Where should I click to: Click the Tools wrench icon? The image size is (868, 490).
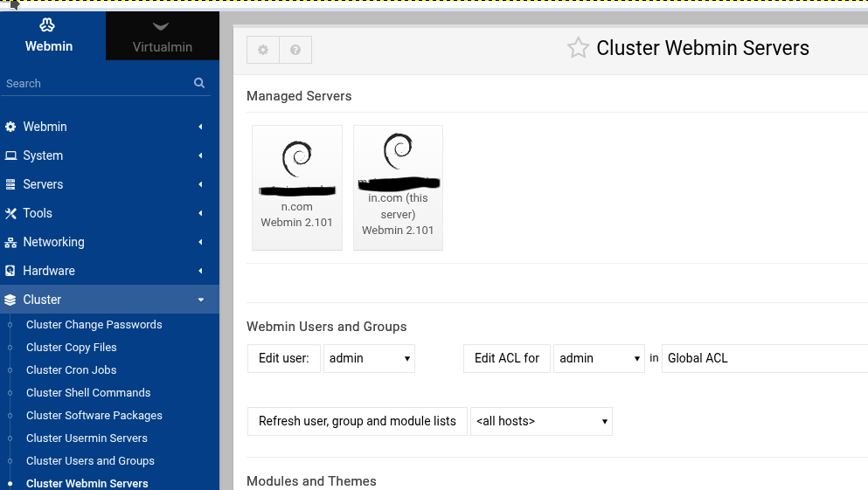[10, 213]
